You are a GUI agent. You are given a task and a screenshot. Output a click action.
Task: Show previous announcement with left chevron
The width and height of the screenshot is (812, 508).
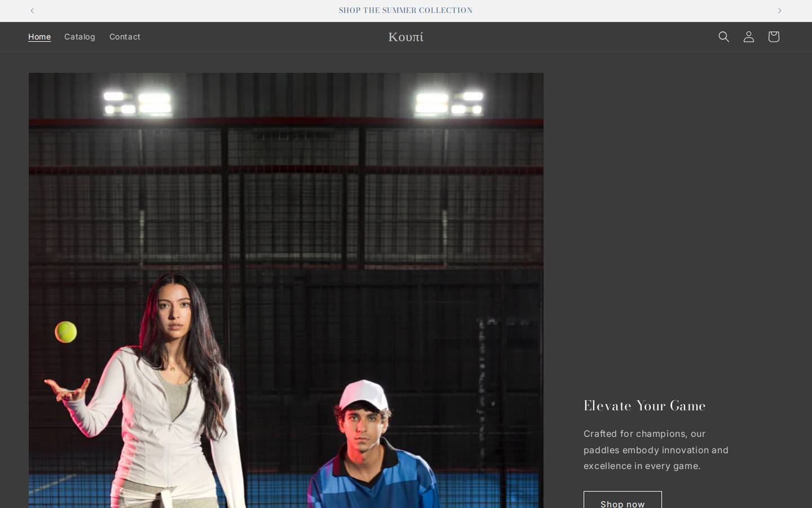(32, 11)
